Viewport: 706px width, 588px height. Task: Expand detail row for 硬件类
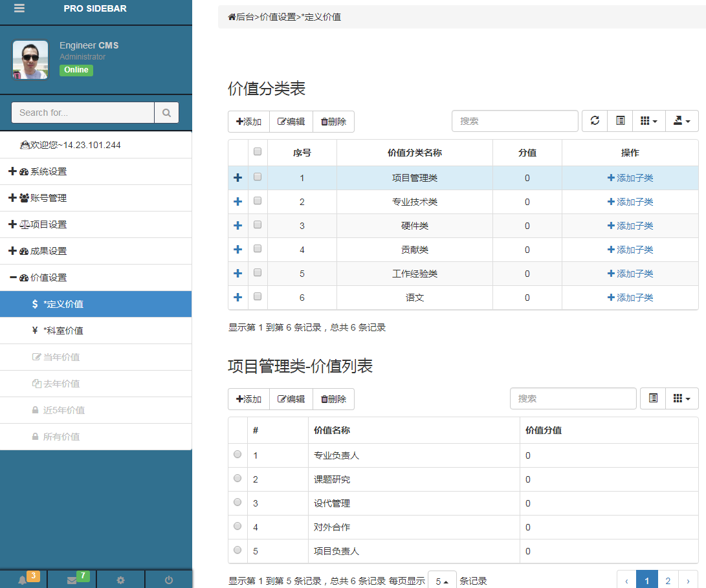click(238, 226)
